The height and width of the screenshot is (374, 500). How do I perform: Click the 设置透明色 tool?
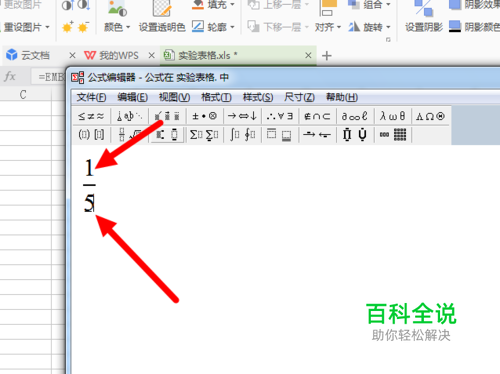162,27
